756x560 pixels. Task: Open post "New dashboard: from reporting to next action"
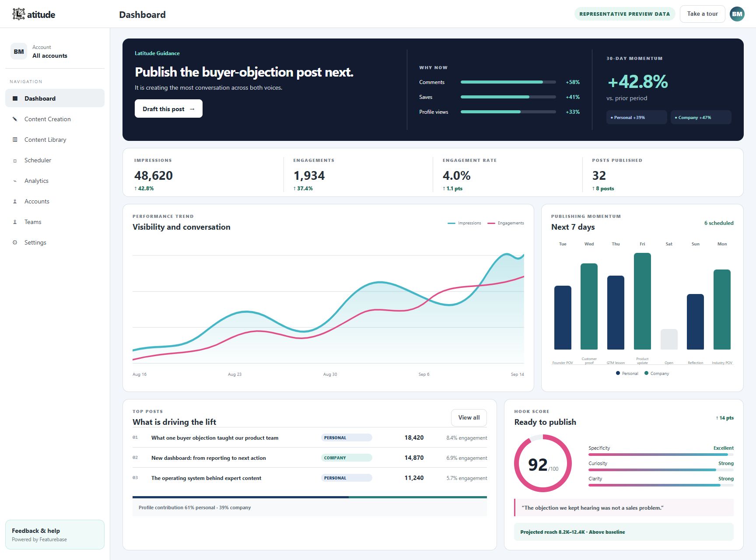209,458
